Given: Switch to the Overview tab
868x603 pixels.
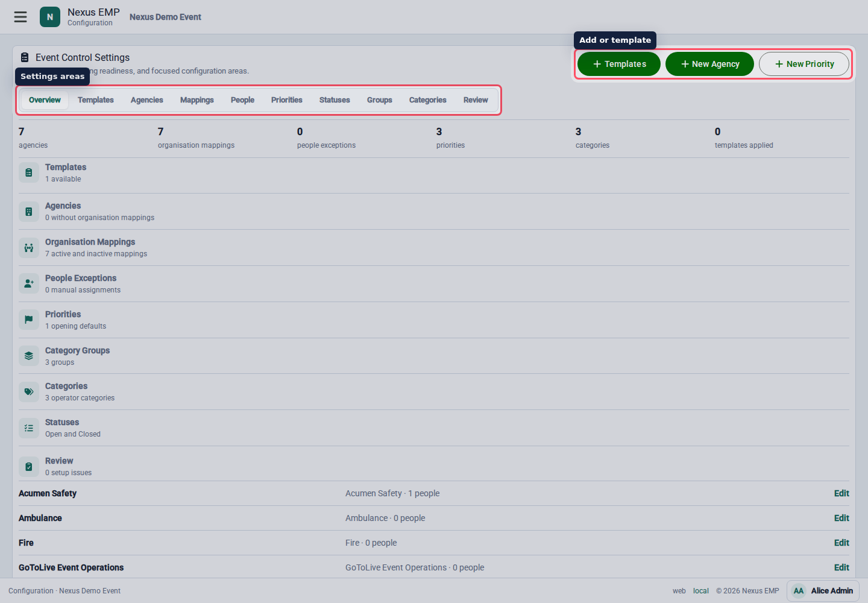Looking at the screenshot, I should [x=45, y=100].
